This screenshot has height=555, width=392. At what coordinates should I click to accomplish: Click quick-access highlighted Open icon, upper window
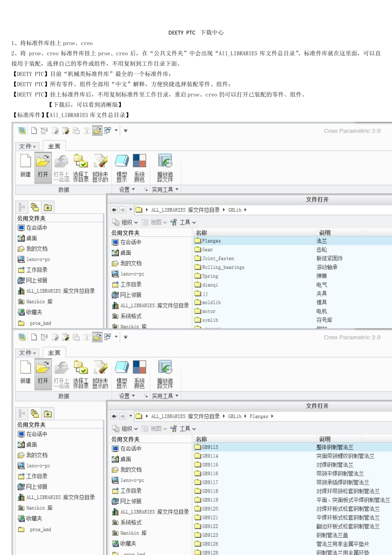click(x=97, y=130)
